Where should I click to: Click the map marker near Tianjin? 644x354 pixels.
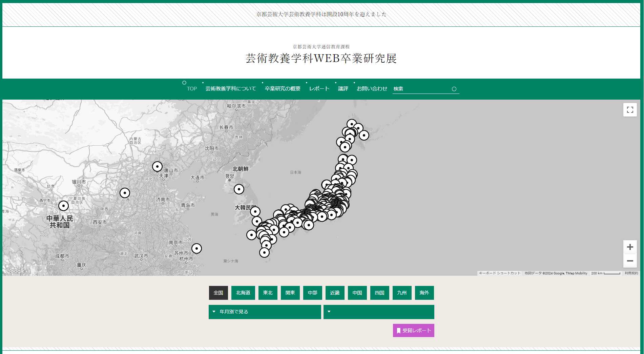(x=157, y=166)
